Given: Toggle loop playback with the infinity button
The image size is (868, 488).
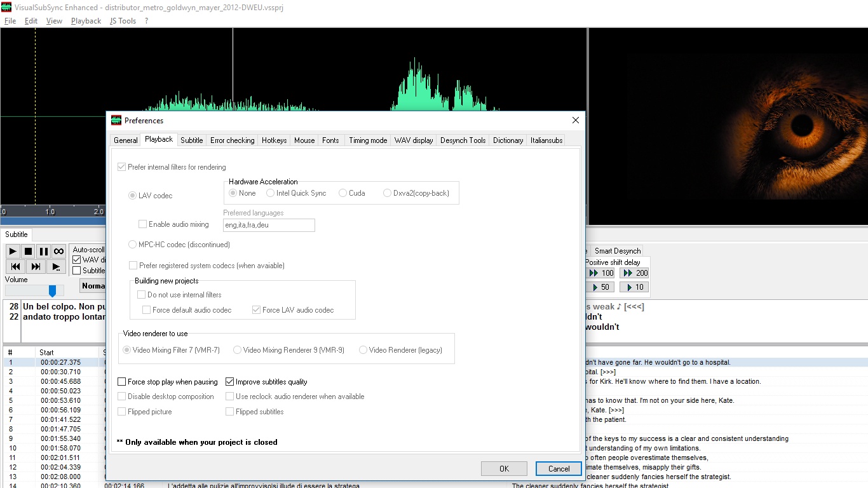Looking at the screenshot, I should (x=58, y=252).
